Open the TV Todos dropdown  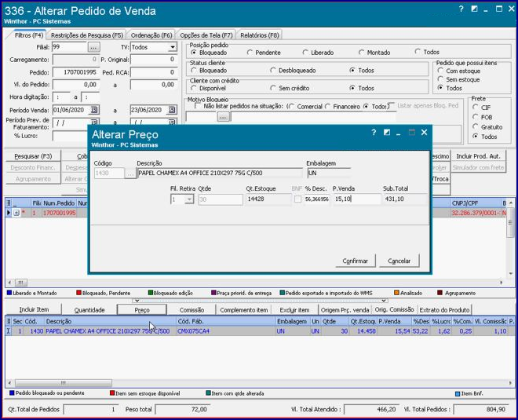[x=173, y=47]
